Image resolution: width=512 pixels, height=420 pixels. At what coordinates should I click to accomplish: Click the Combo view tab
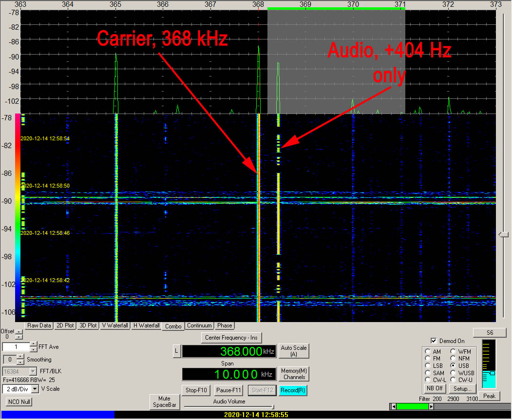click(x=173, y=326)
